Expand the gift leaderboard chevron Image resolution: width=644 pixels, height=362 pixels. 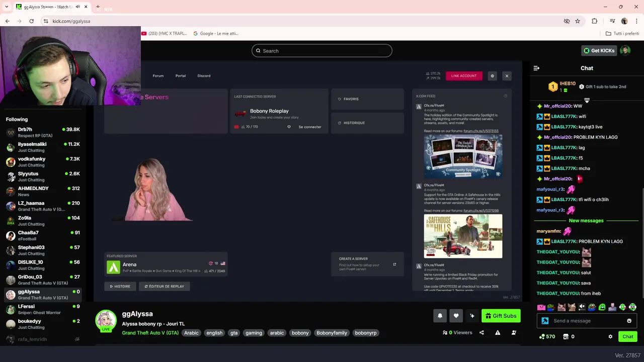[587, 101]
